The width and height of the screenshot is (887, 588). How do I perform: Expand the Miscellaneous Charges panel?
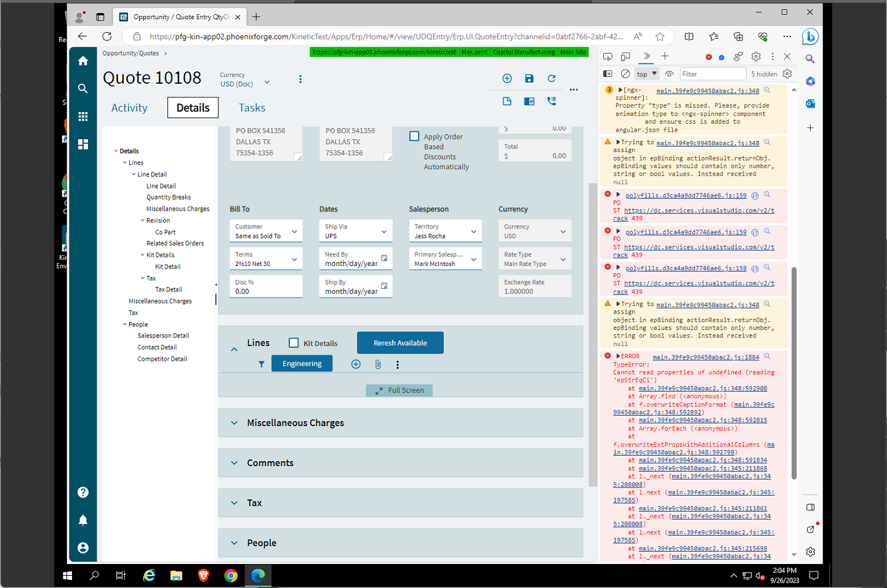(235, 423)
